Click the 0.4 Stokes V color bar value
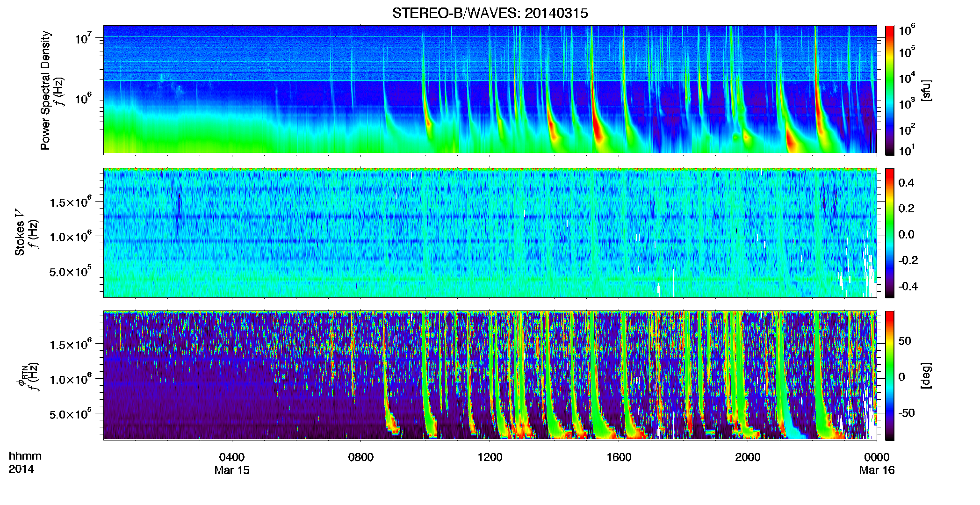This screenshot has width=980, height=505. point(906,182)
